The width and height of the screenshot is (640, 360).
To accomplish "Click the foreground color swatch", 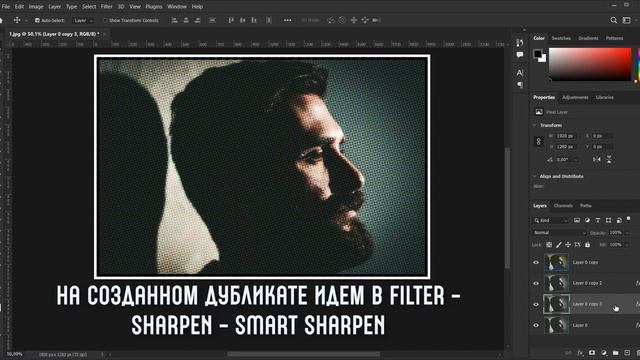I will pos(538,54).
